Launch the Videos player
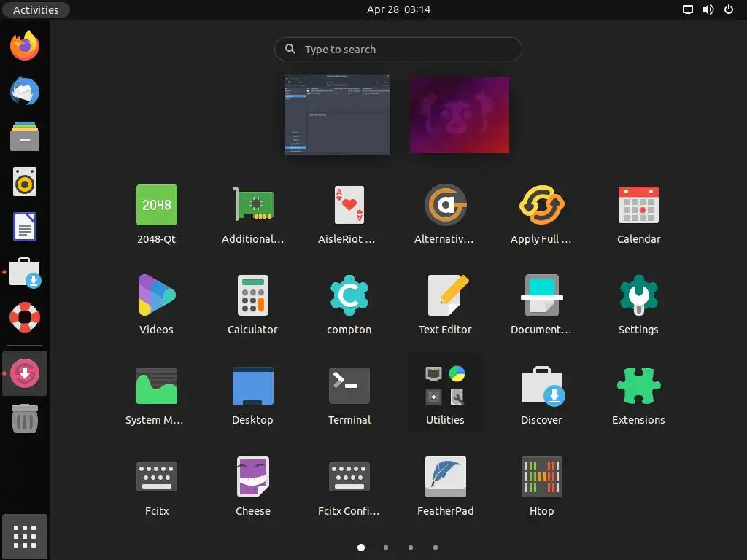747x560 pixels. [157, 305]
